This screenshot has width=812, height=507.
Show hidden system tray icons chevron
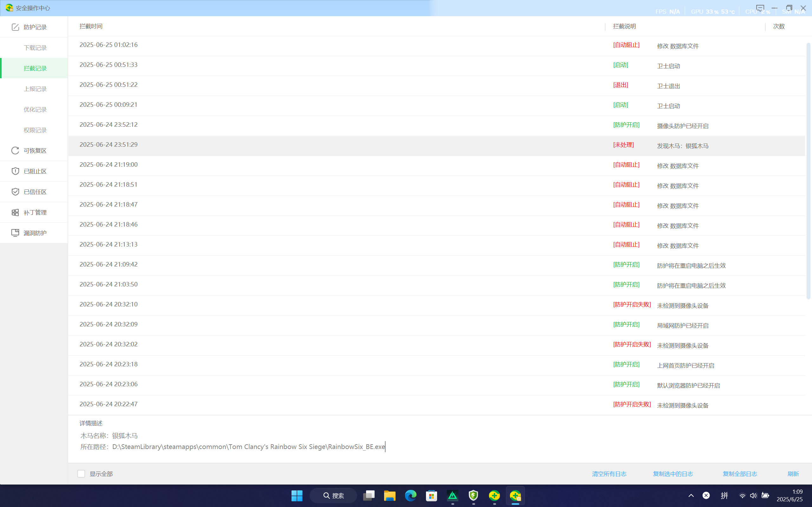691,495
